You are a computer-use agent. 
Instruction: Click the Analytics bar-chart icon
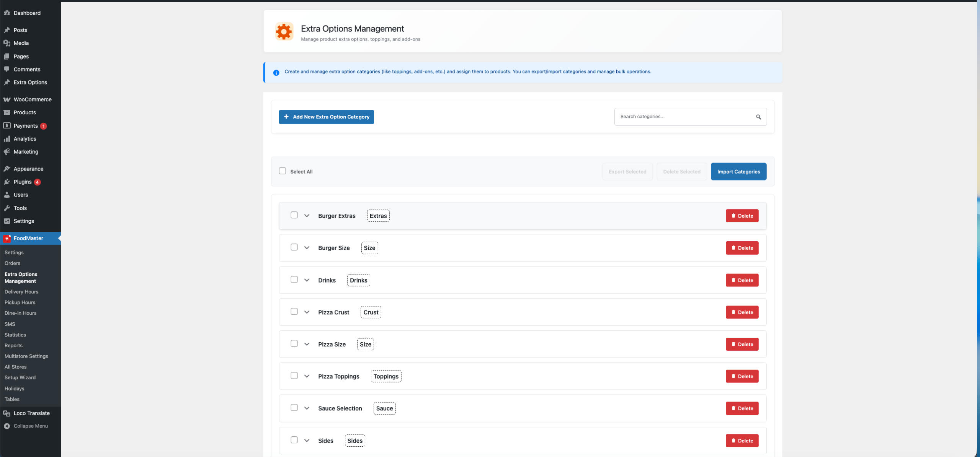tap(7, 138)
